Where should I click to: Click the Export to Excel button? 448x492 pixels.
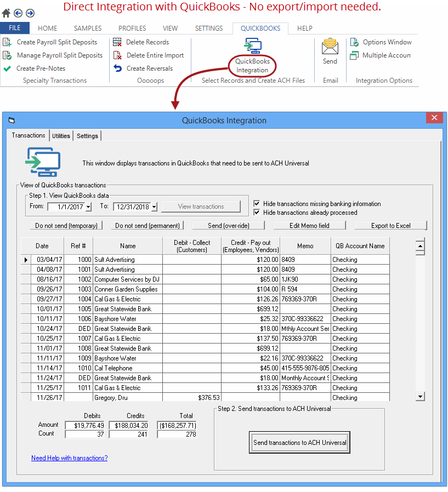click(390, 226)
